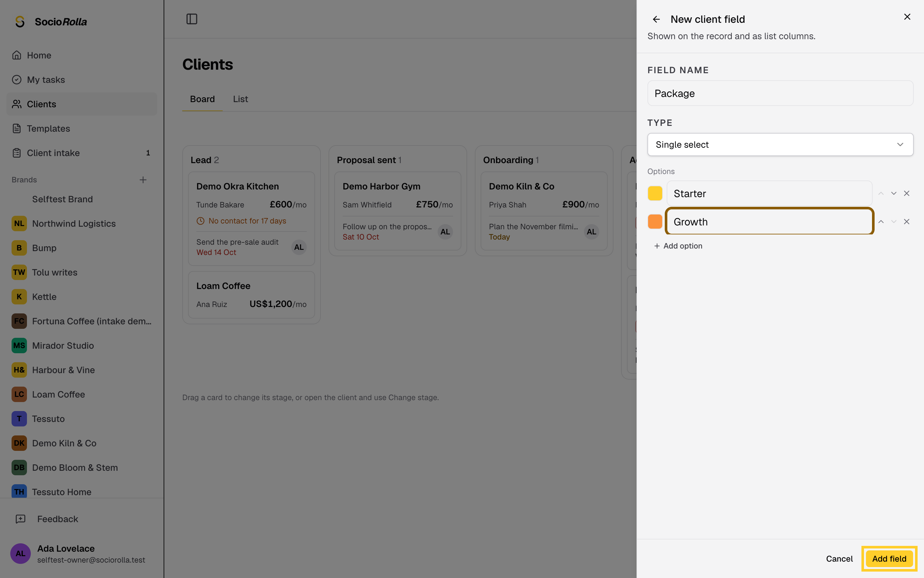924x578 pixels.
Task: Click the Bump brand avatar icon
Action: (19, 248)
